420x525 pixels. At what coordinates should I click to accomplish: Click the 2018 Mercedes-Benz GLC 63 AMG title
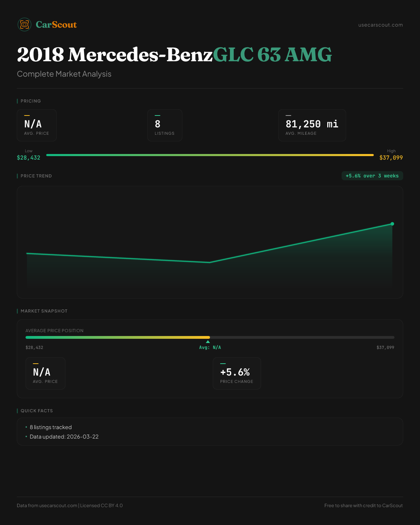point(174,55)
